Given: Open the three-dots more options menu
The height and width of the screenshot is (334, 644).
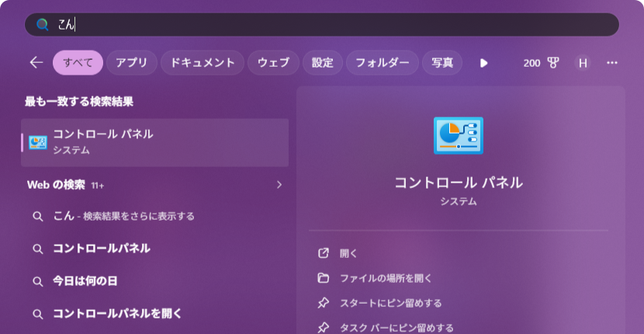Looking at the screenshot, I should click(612, 63).
